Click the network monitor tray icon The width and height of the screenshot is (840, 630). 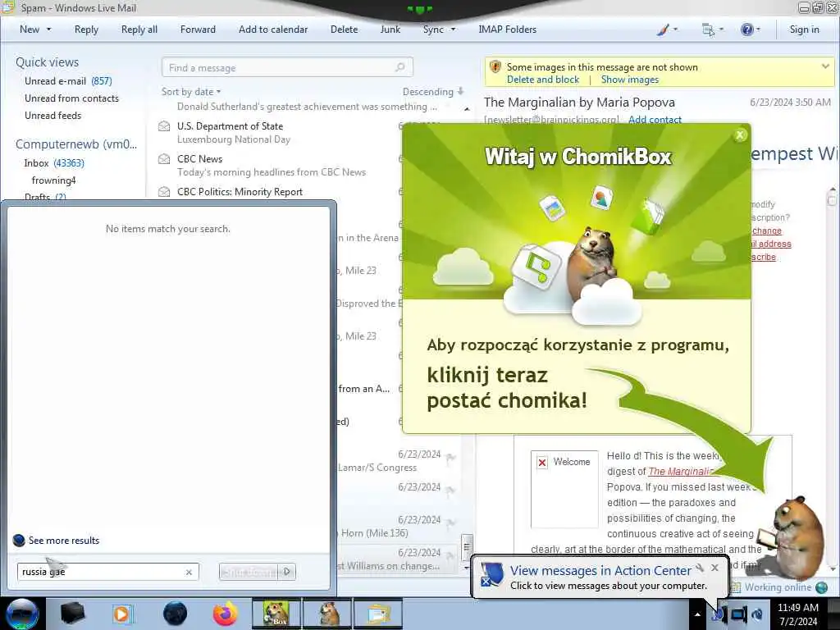click(x=738, y=614)
